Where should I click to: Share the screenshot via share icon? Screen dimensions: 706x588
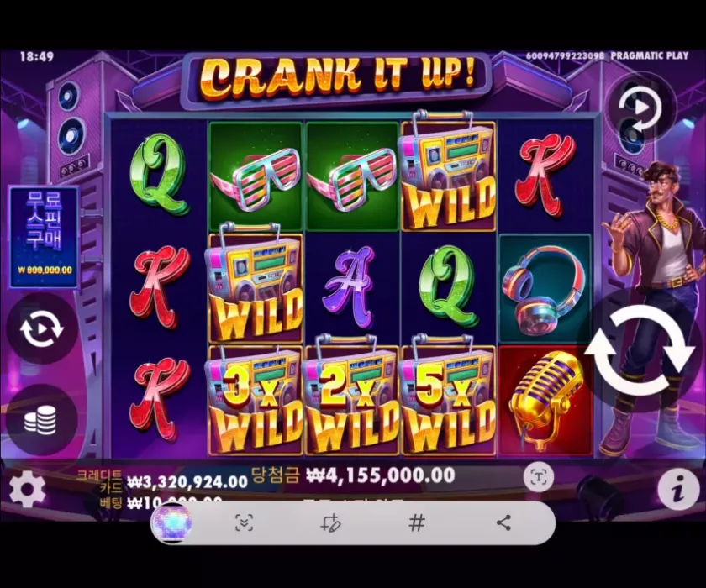[503, 522]
